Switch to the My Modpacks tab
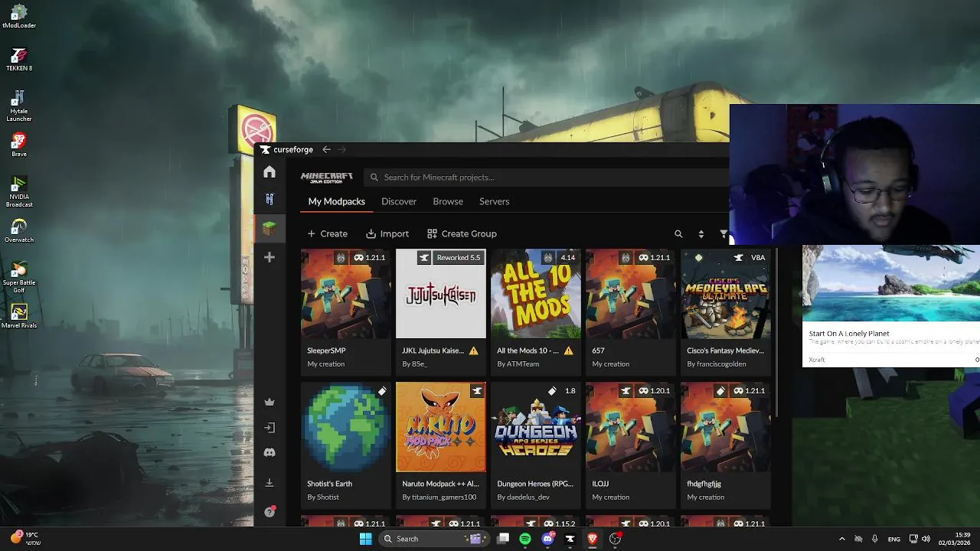 point(336,201)
